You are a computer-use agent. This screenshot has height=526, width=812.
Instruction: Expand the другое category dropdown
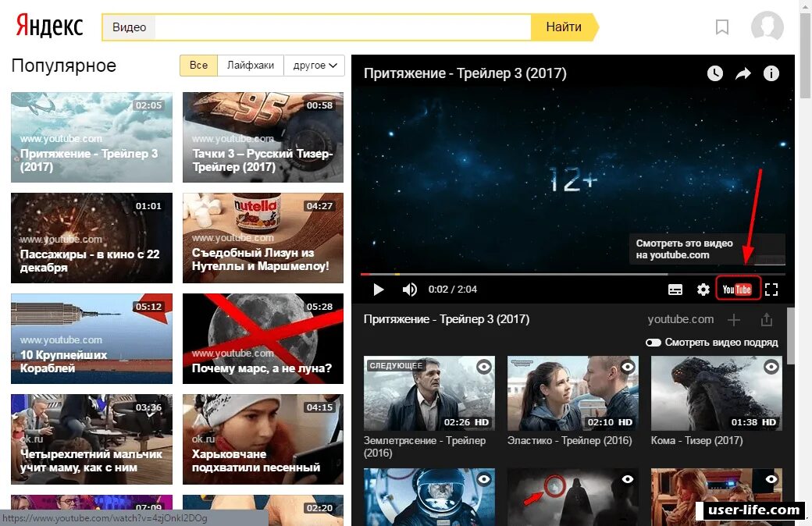(x=315, y=66)
